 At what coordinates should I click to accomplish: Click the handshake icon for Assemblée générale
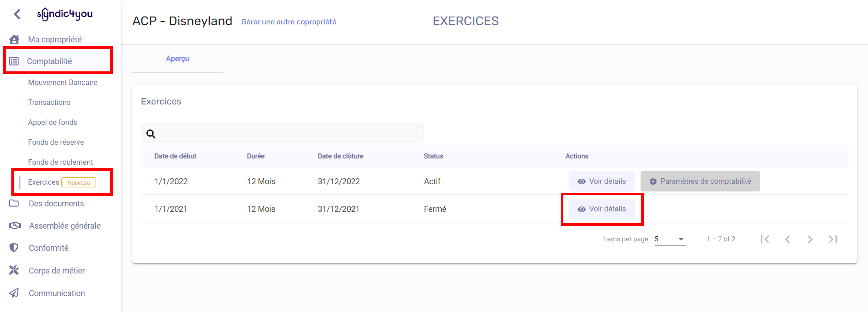point(15,225)
